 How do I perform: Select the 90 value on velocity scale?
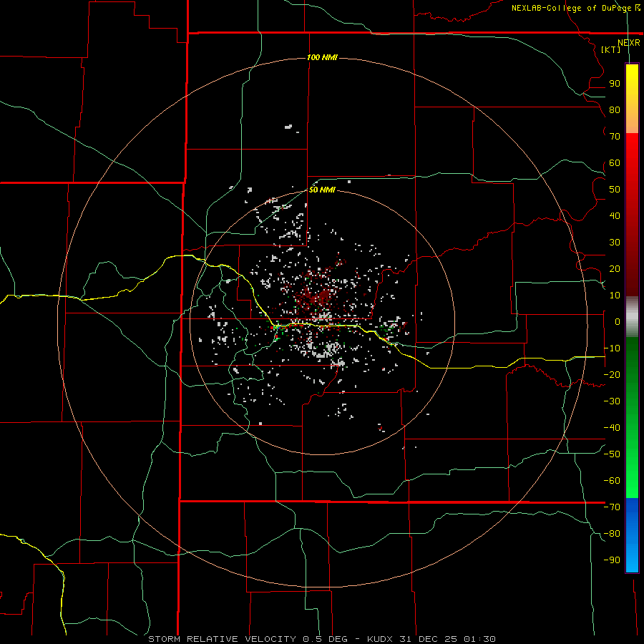pyautogui.click(x=615, y=84)
